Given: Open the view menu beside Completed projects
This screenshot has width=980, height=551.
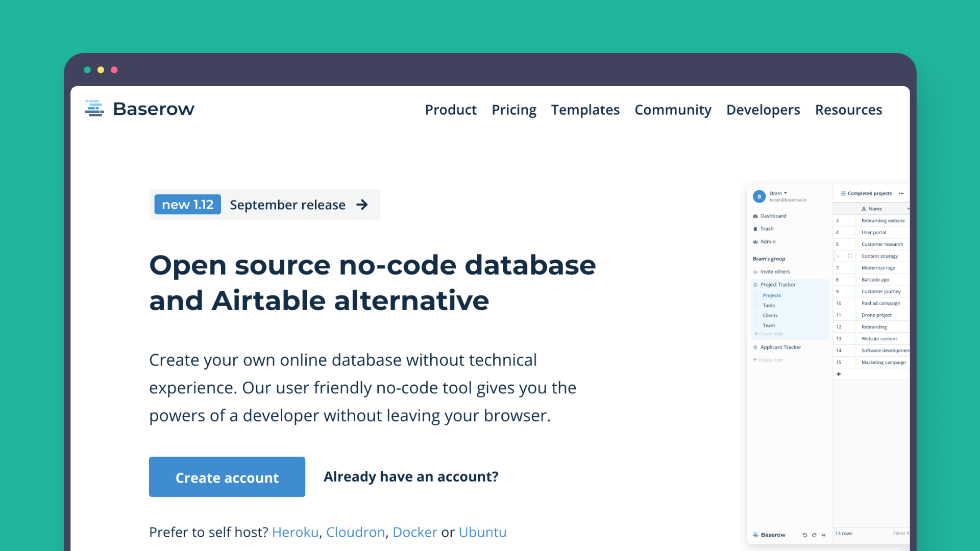Looking at the screenshot, I should tap(843, 193).
